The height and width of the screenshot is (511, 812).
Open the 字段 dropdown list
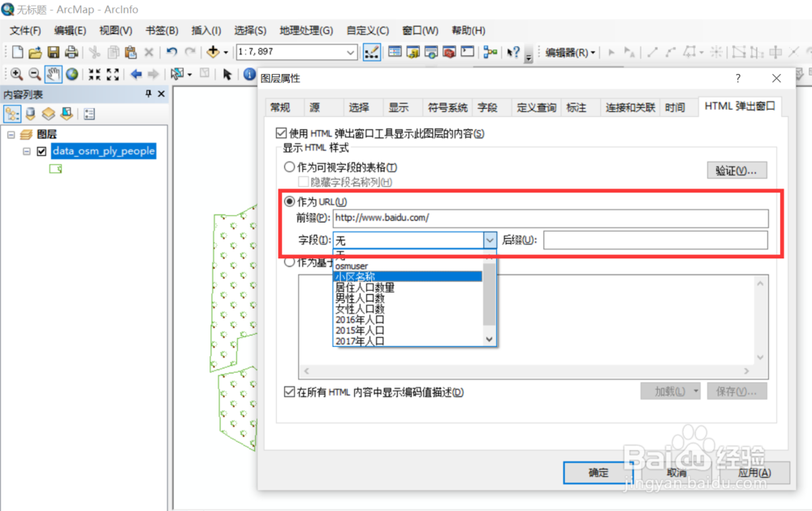[x=490, y=240]
